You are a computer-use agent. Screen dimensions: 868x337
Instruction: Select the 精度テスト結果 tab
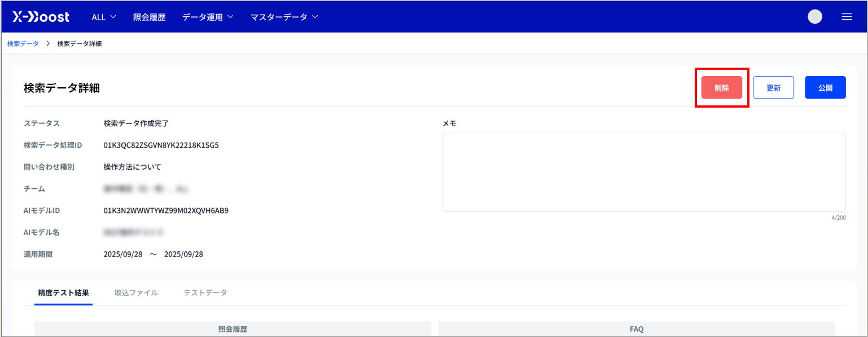[x=63, y=293]
